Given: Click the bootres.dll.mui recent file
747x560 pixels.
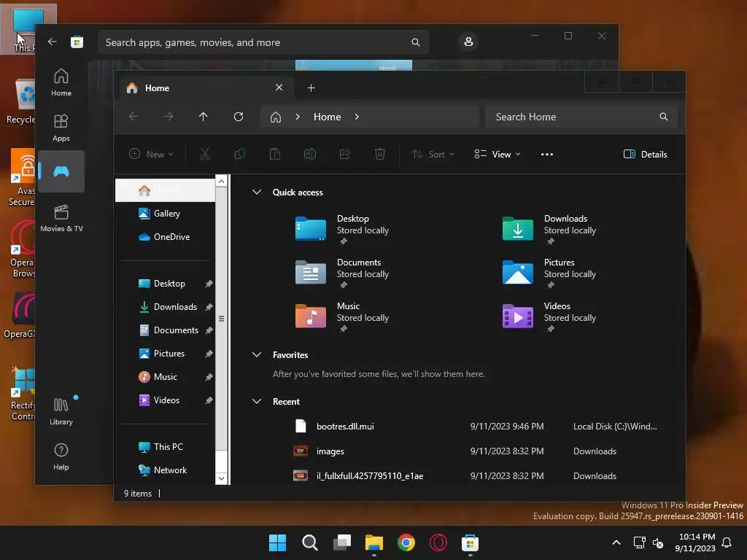Looking at the screenshot, I should 476,426.
